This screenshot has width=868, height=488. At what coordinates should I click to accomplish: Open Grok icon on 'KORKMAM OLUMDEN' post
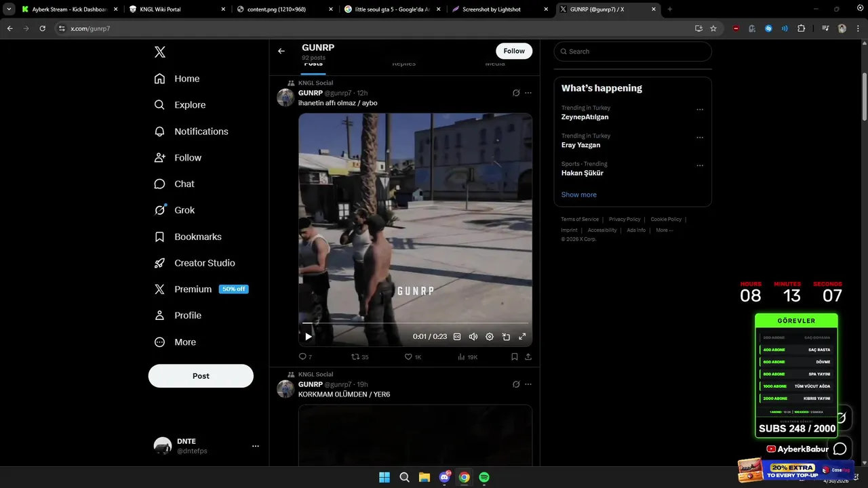(x=516, y=384)
